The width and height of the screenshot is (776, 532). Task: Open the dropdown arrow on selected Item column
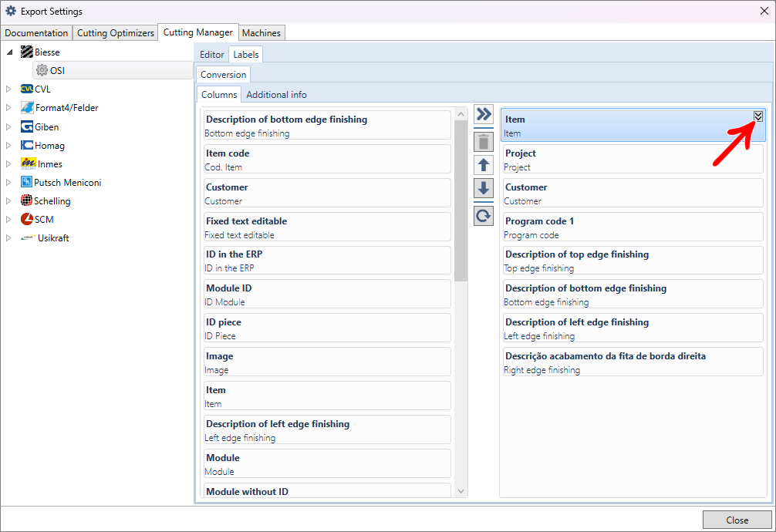coord(758,116)
